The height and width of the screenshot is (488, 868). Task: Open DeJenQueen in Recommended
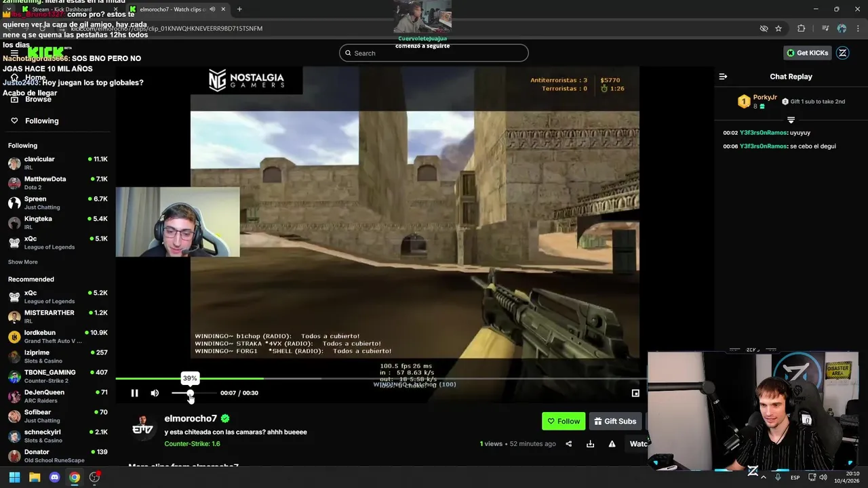pyautogui.click(x=58, y=396)
